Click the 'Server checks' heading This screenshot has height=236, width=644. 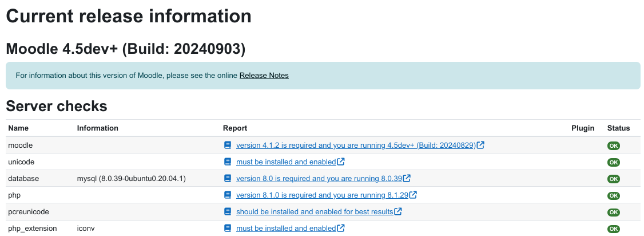pos(56,106)
